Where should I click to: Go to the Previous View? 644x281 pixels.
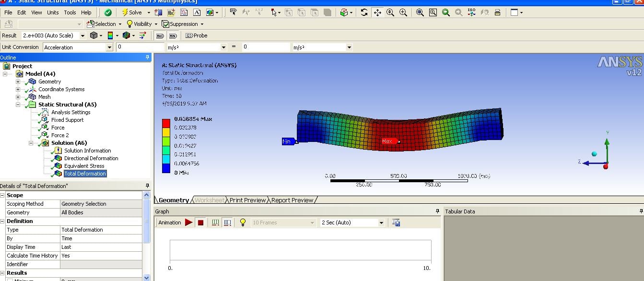[446, 12]
